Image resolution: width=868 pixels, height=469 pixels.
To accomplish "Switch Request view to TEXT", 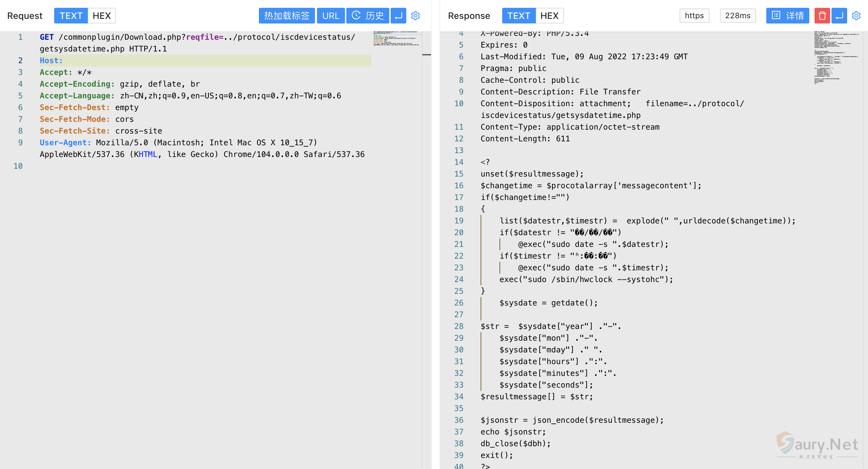I will point(71,16).
